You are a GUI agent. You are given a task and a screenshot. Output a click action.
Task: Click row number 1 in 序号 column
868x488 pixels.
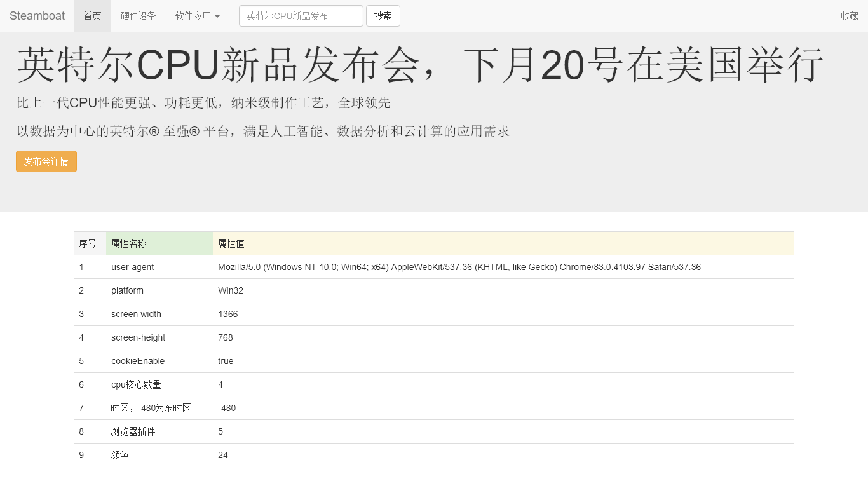[90, 267]
